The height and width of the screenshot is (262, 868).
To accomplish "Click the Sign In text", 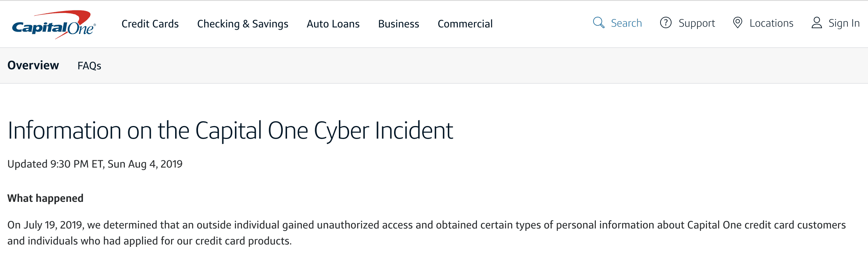I will pos(844,23).
